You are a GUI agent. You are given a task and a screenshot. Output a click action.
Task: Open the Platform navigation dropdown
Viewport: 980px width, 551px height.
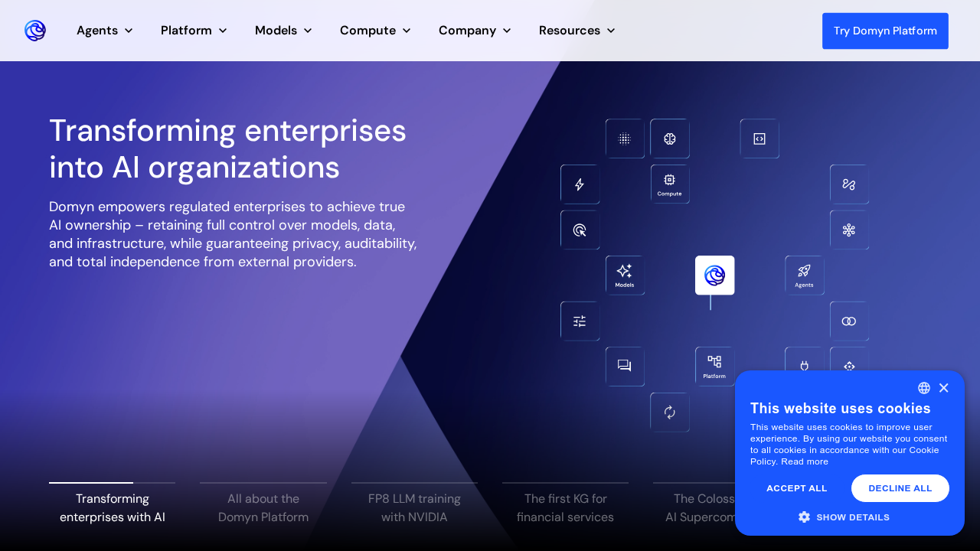pyautogui.click(x=194, y=31)
